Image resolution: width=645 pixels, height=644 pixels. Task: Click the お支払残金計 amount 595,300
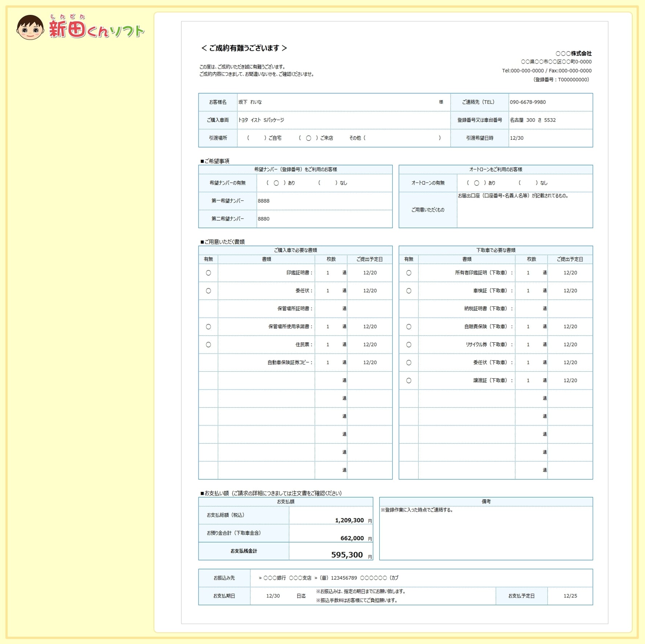pyautogui.click(x=347, y=555)
